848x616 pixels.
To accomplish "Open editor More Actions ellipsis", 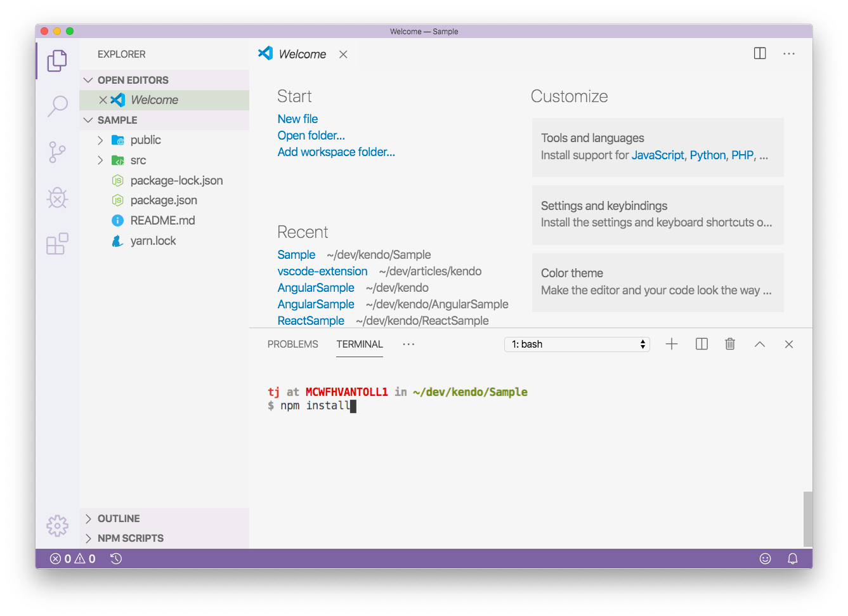I will click(x=789, y=54).
